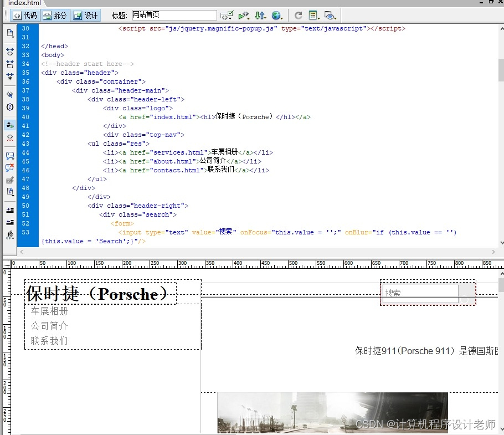Open Preview in Browser globe menu

(277, 16)
